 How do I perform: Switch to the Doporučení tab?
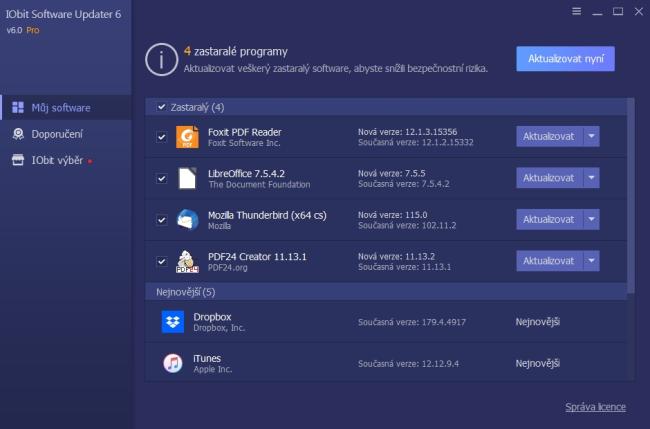[66, 134]
